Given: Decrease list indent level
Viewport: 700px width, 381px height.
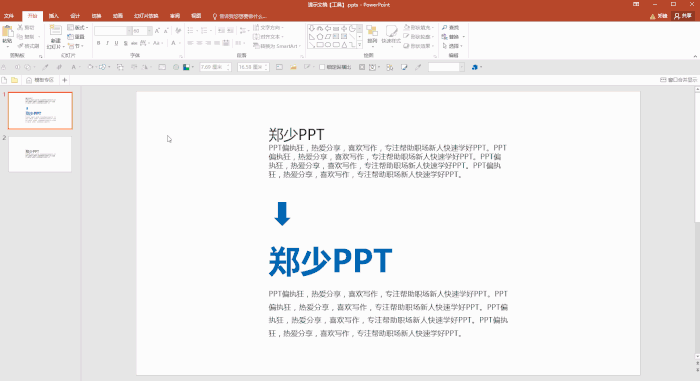Looking at the screenshot, I should click(x=221, y=31).
